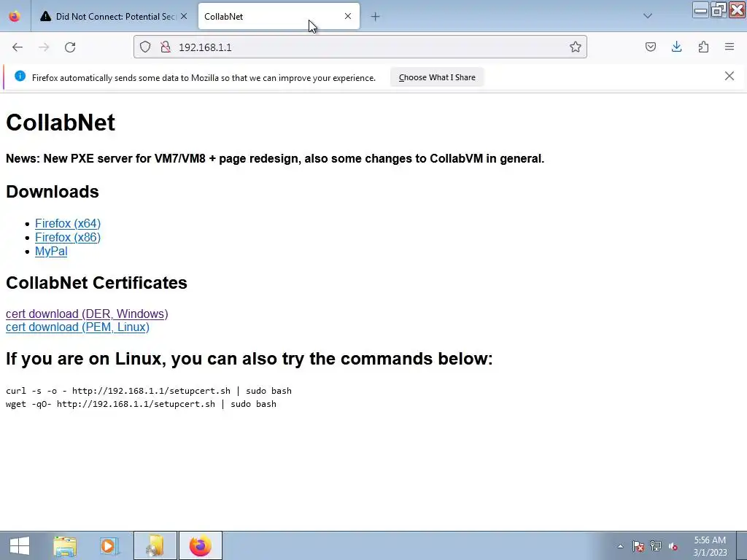Open File Explorer from the taskbar
This screenshot has height=560, width=747.
pyautogui.click(x=65, y=545)
